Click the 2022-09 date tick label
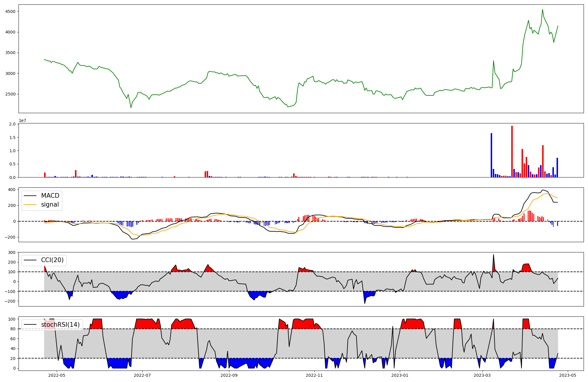Viewport: 588px width, 382px height. click(x=229, y=375)
